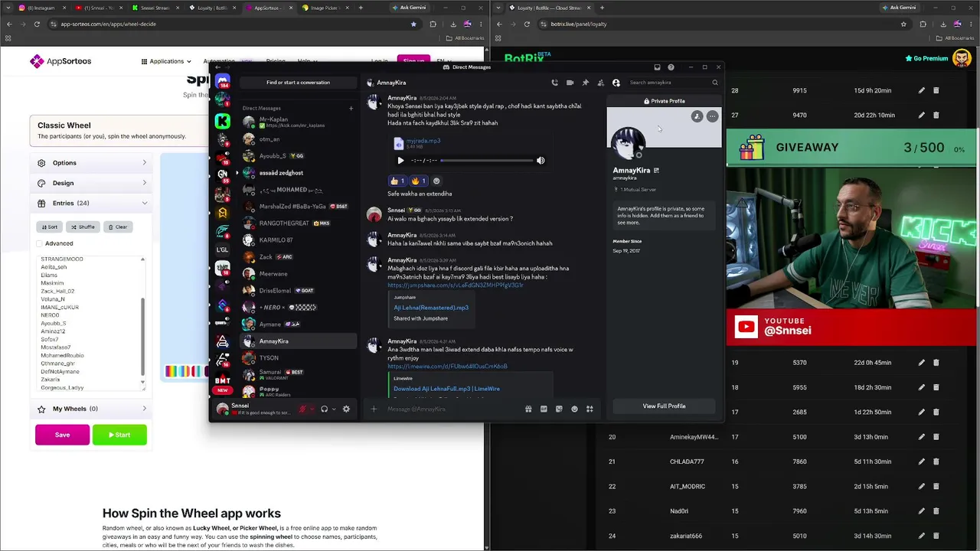Open the Discord inbox icon
980x551 pixels.
(x=657, y=67)
